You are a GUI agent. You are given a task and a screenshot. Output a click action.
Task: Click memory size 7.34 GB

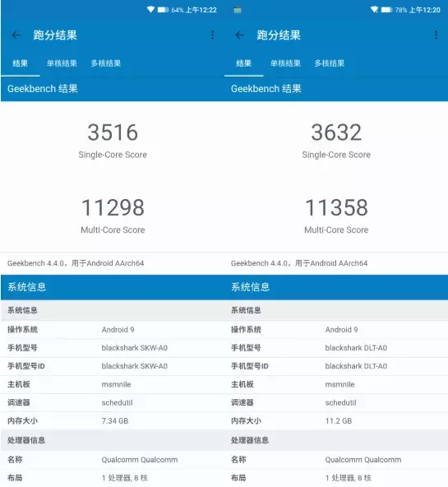tap(115, 421)
